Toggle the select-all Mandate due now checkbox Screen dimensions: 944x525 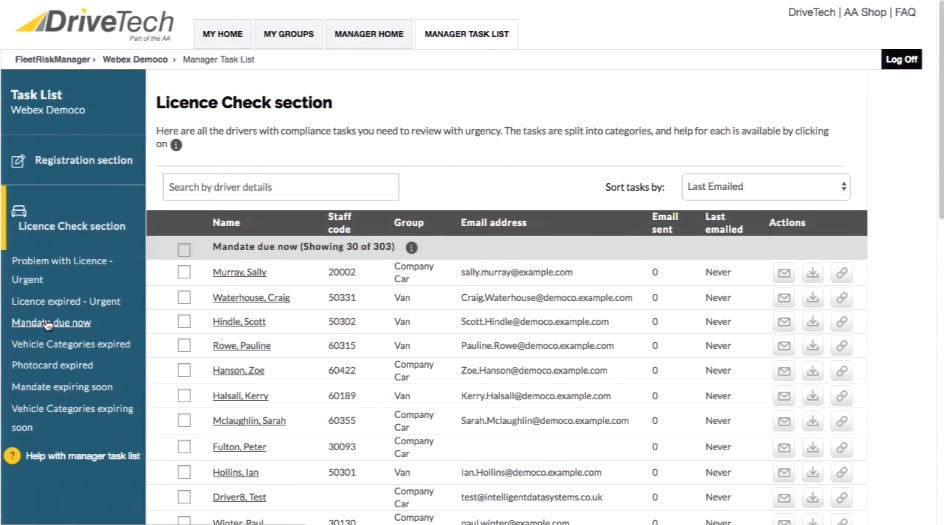184,249
